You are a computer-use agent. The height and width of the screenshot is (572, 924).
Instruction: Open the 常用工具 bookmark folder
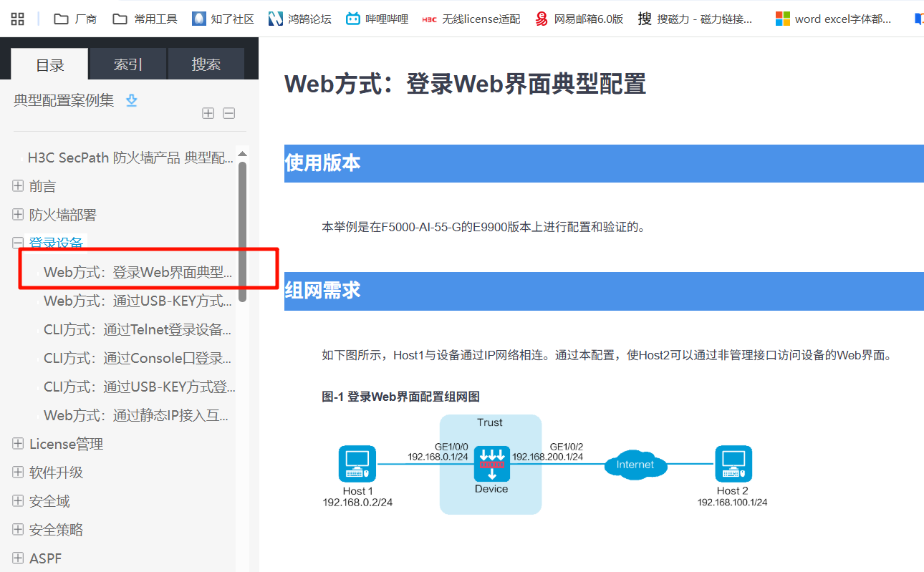(145, 19)
